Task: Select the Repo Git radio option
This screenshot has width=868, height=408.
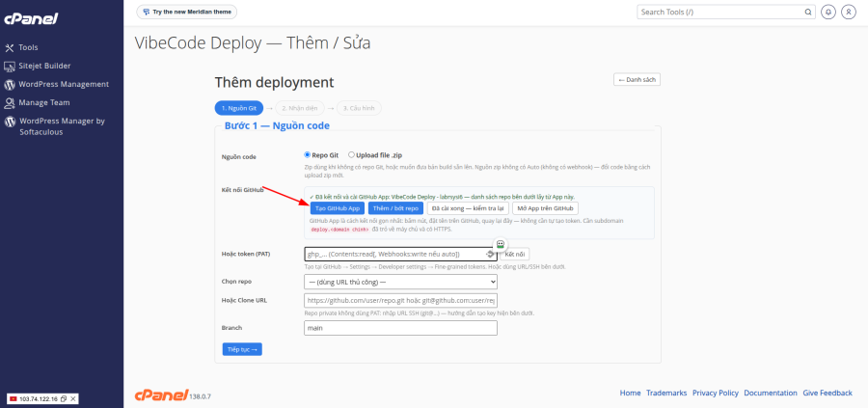Action: tap(308, 155)
